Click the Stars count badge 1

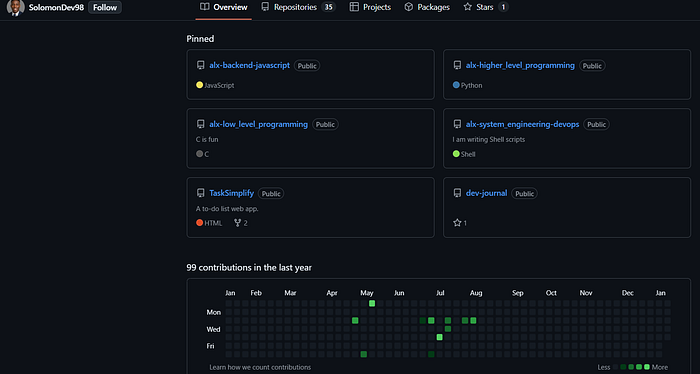coord(503,7)
